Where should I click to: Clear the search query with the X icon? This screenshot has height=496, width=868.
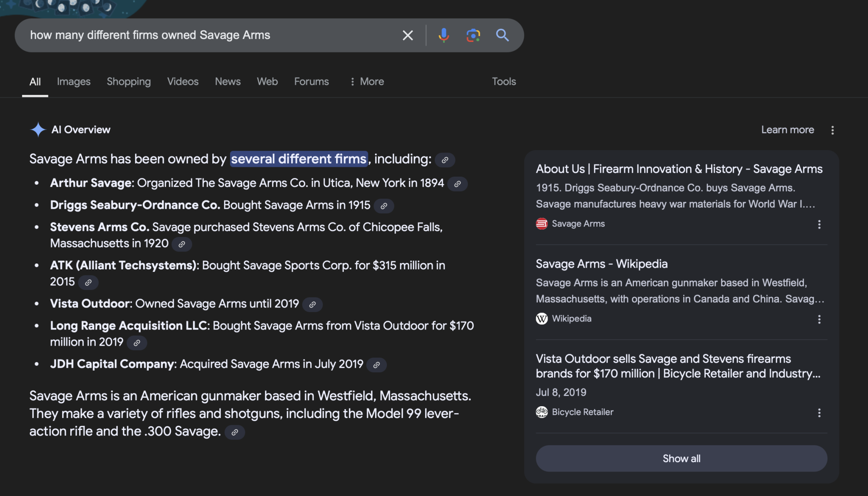point(407,35)
